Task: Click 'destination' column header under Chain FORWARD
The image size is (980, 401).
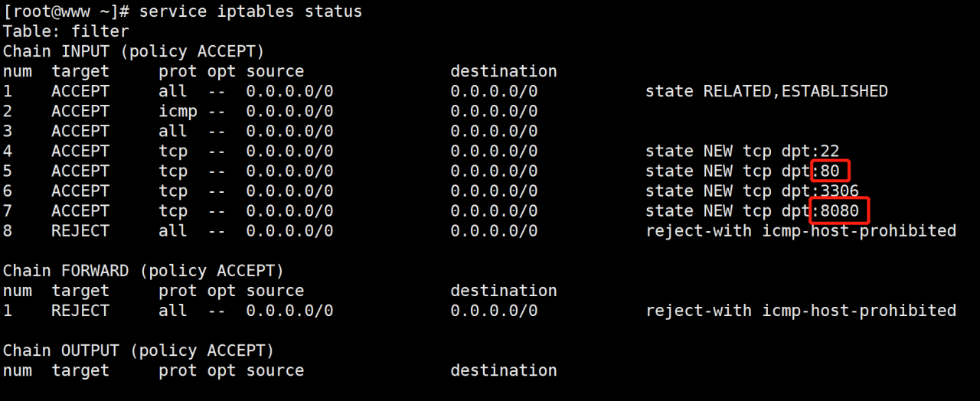Action: pyautogui.click(x=503, y=291)
